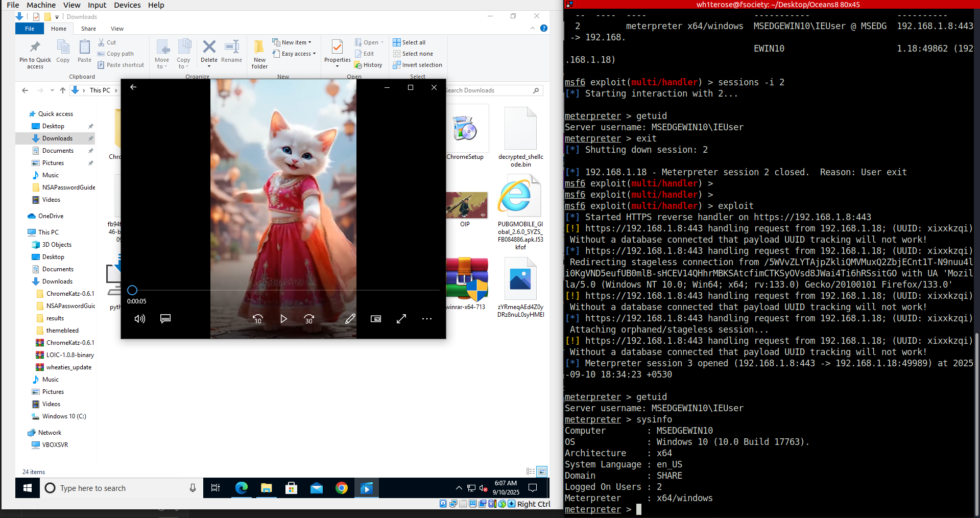Switch video to mini view
980x518 pixels.
click(376, 319)
